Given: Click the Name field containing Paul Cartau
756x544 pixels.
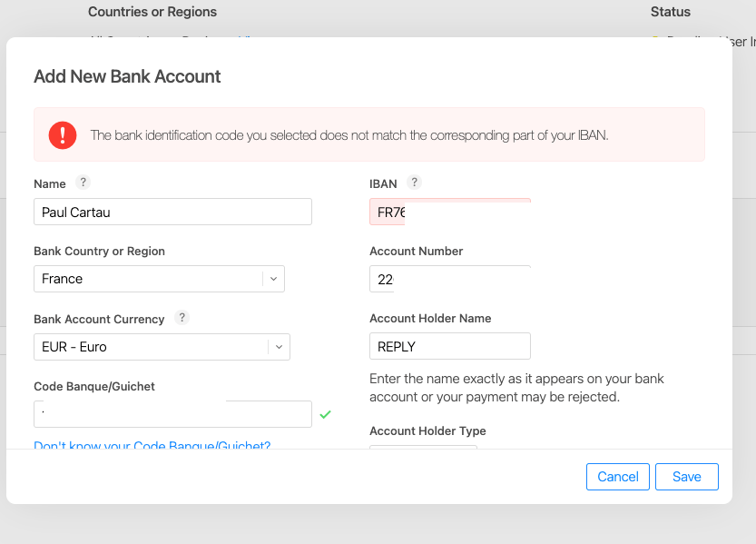Looking at the screenshot, I should click(x=172, y=211).
